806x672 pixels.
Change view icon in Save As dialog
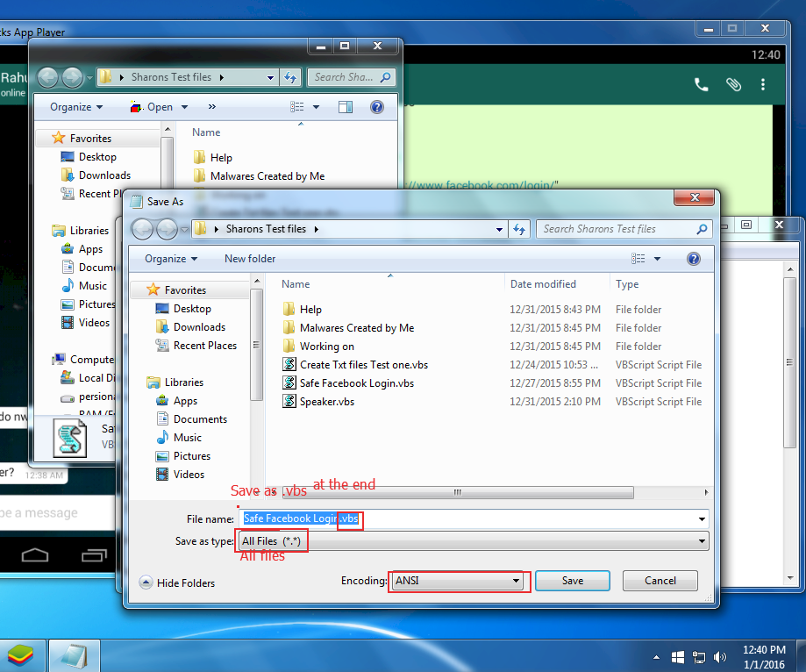pyautogui.click(x=638, y=259)
